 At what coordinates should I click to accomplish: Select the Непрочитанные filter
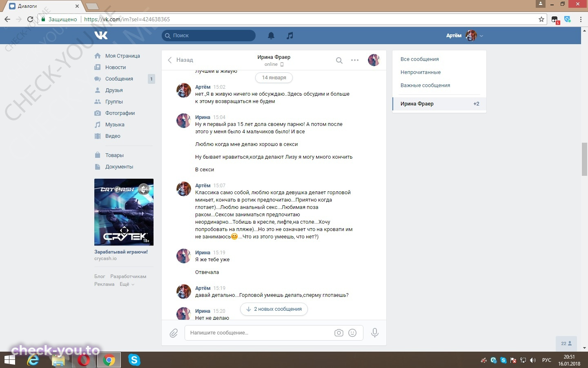tap(421, 72)
